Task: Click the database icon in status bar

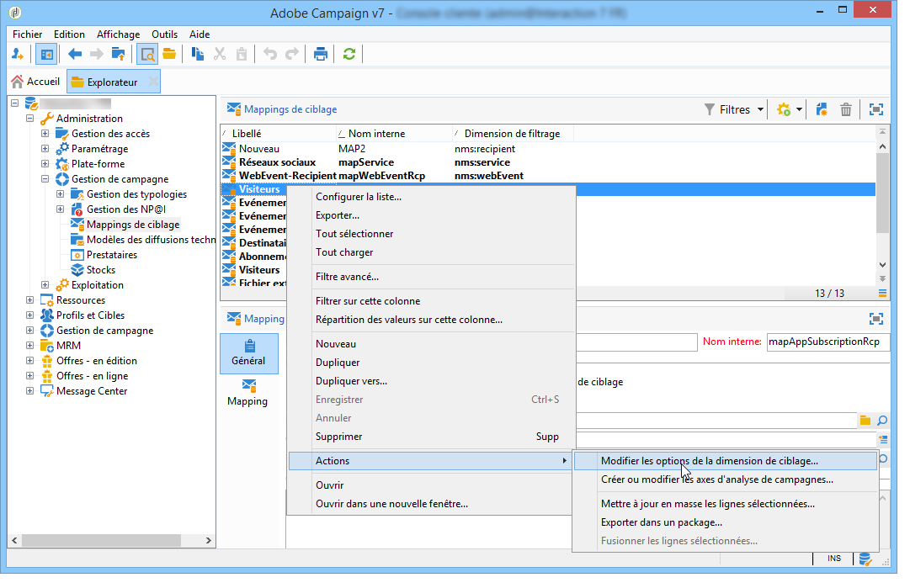Action: (x=865, y=559)
